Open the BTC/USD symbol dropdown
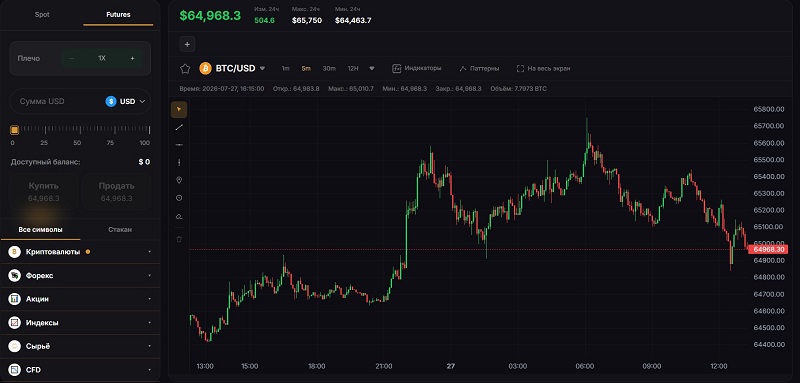The width and height of the screenshot is (800, 383). [262, 68]
